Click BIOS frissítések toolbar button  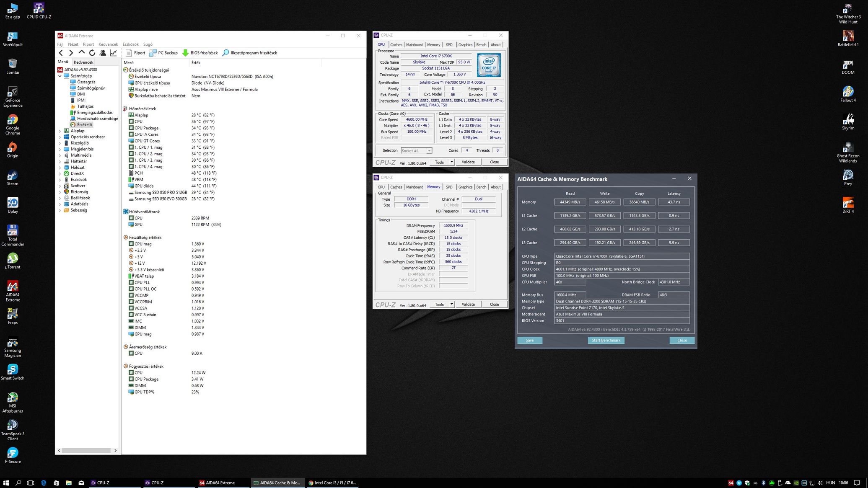point(200,53)
